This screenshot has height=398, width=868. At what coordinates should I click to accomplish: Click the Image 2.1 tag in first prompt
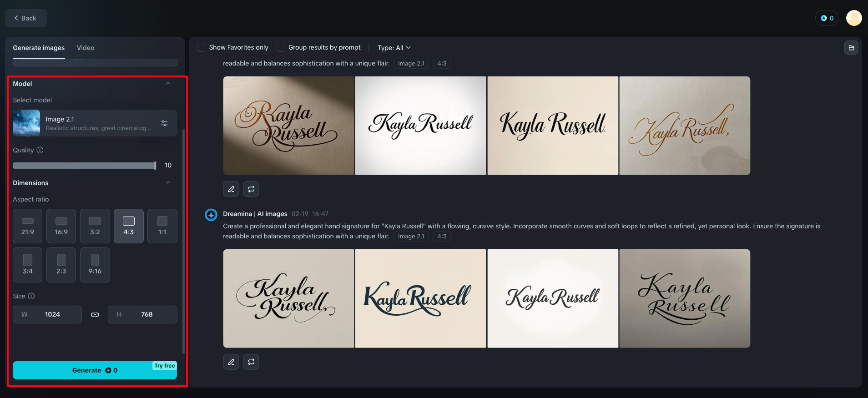(x=411, y=64)
